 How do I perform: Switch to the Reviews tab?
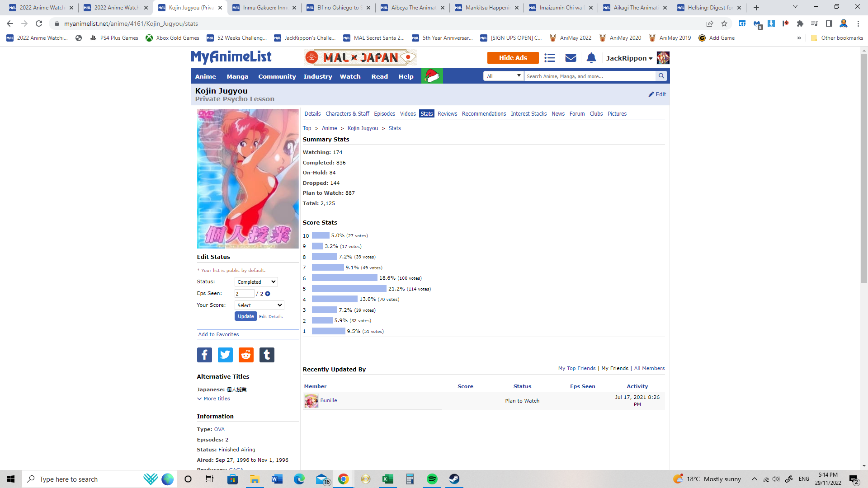point(447,114)
